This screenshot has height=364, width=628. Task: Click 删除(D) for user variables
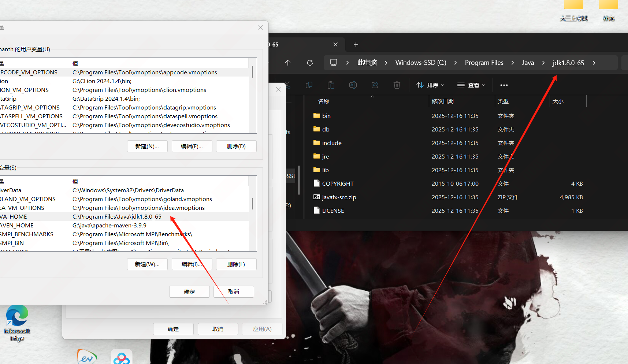[x=236, y=146]
